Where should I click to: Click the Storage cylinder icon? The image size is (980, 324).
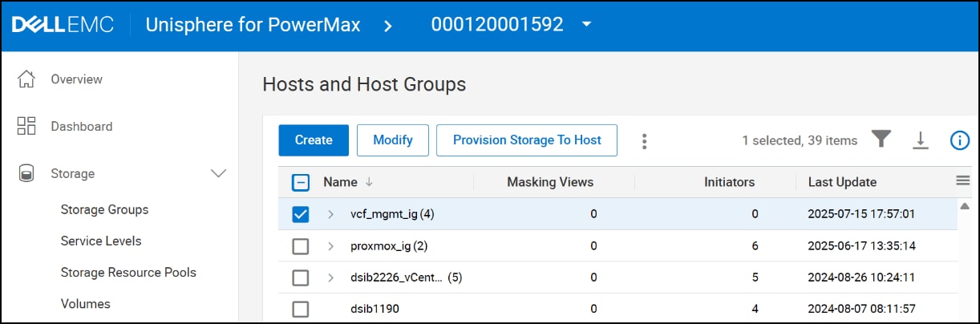[x=26, y=173]
